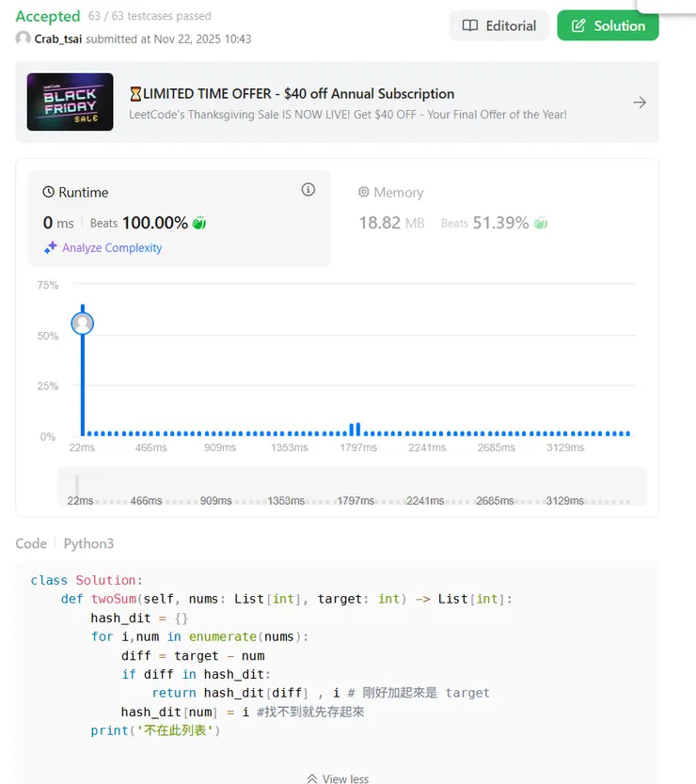
Task: Click the small avatar beside Crab_tsai
Action: click(24, 39)
